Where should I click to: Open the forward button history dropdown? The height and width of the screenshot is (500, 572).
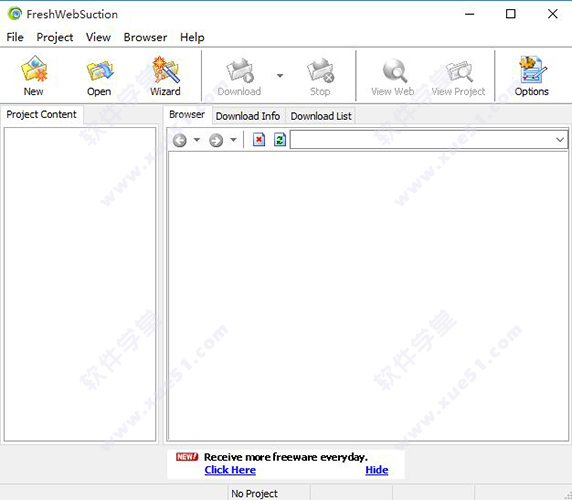point(233,140)
